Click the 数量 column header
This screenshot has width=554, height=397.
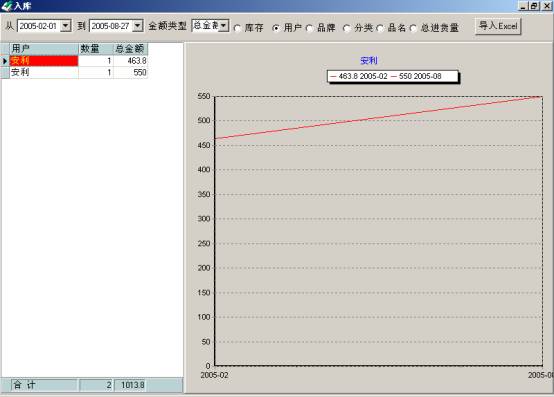point(96,49)
